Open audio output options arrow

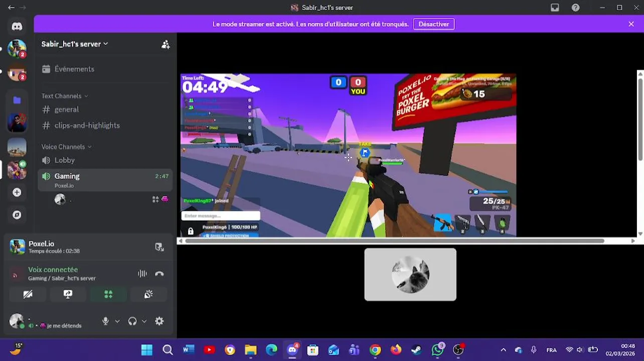pos(144,321)
